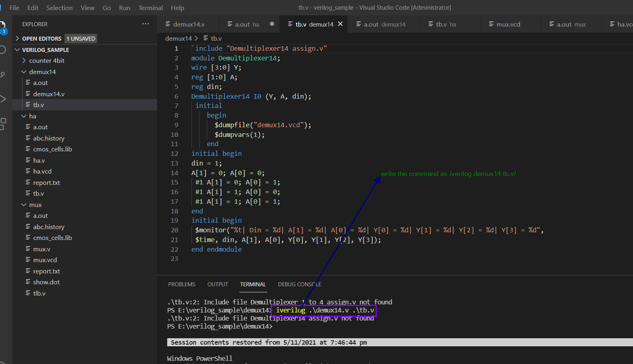
Task: Click the tb.v breadcrumb segment
Action: tap(216, 38)
